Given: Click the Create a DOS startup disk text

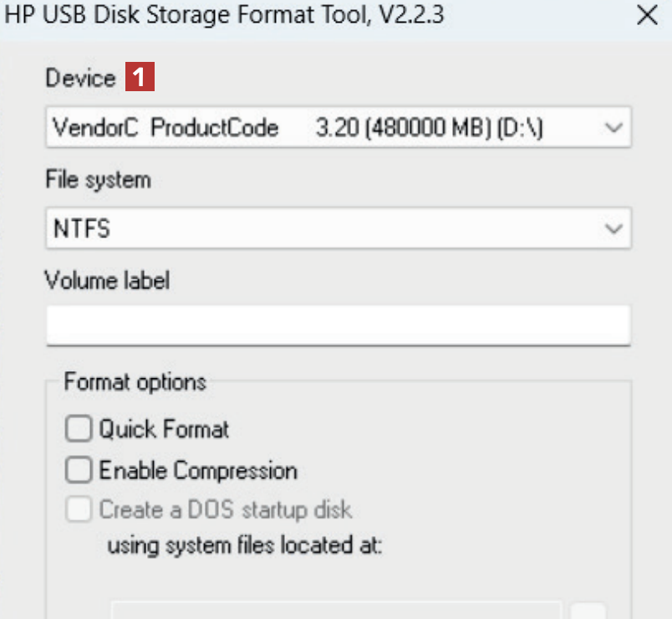Looking at the screenshot, I should [226, 509].
